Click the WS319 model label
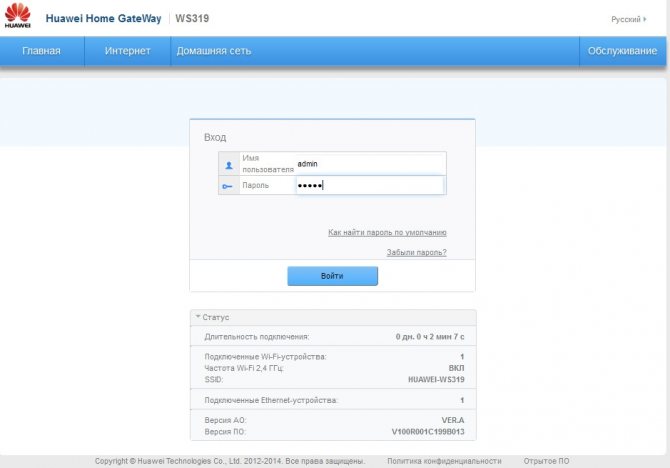The height and width of the screenshot is (468, 670). point(192,19)
